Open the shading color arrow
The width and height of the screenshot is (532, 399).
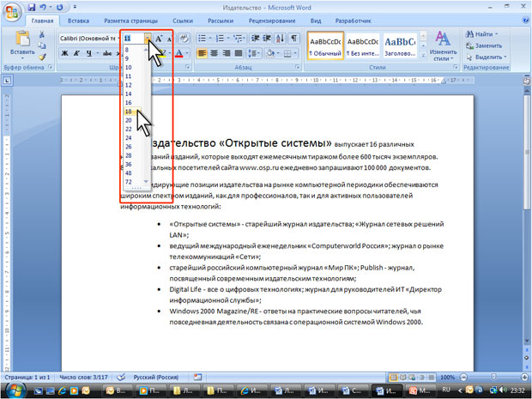point(278,53)
